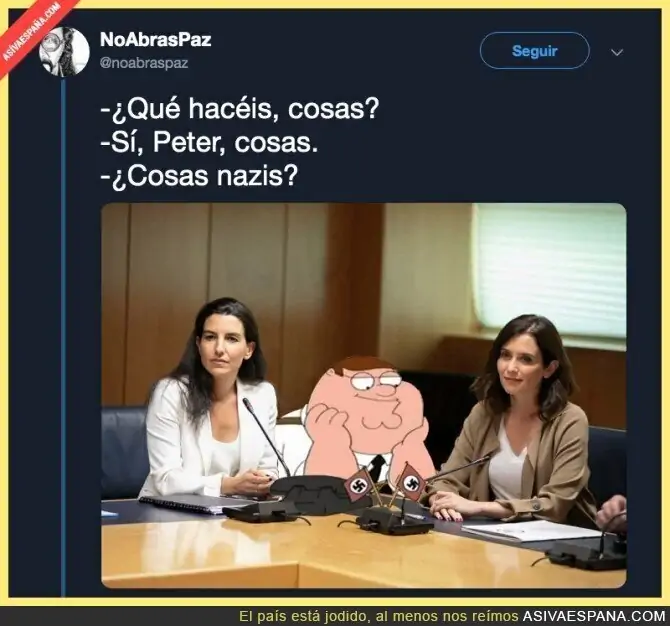Click the window blinds in the photo
This screenshot has width=670, height=626.
click(x=550, y=270)
